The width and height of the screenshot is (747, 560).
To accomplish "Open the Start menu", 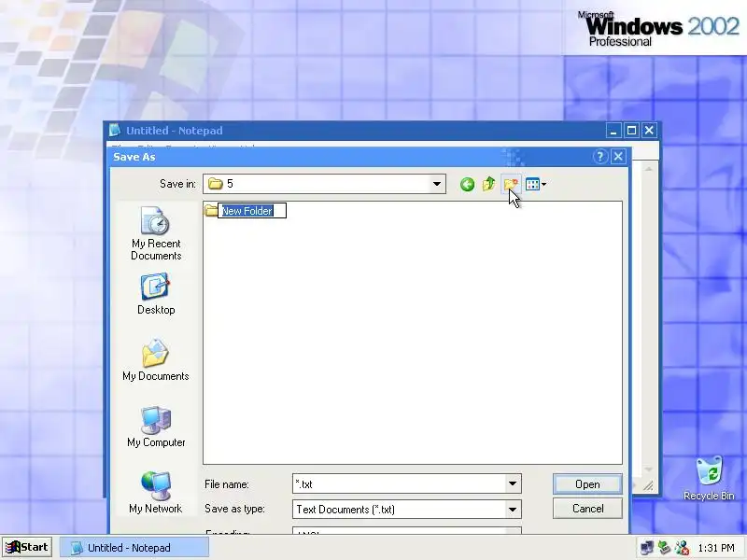I will 28,547.
